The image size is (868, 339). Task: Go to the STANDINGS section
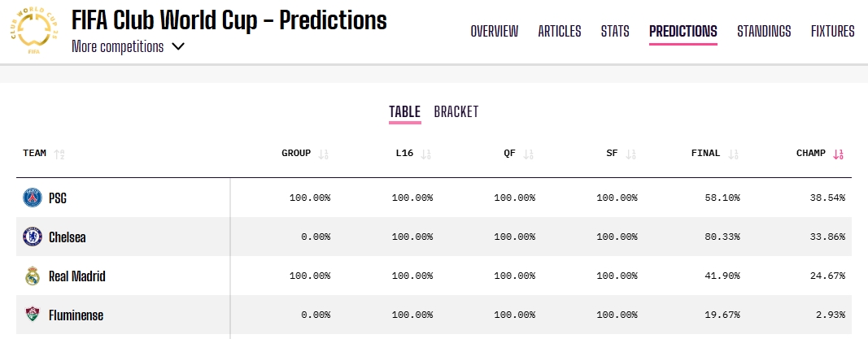pyautogui.click(x=764, y=32)
